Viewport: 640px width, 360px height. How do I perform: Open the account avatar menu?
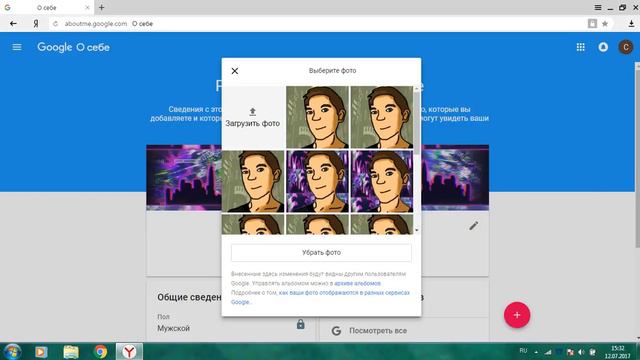[625, 47]
